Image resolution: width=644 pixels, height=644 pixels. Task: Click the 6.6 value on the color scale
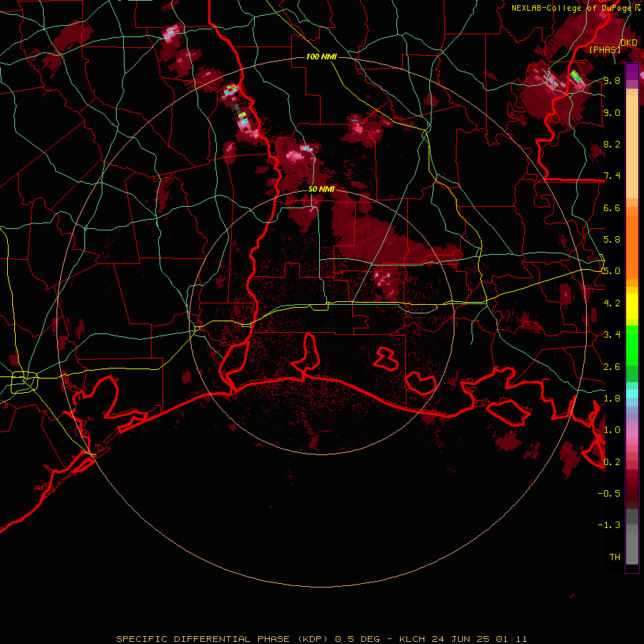(612, 208)
